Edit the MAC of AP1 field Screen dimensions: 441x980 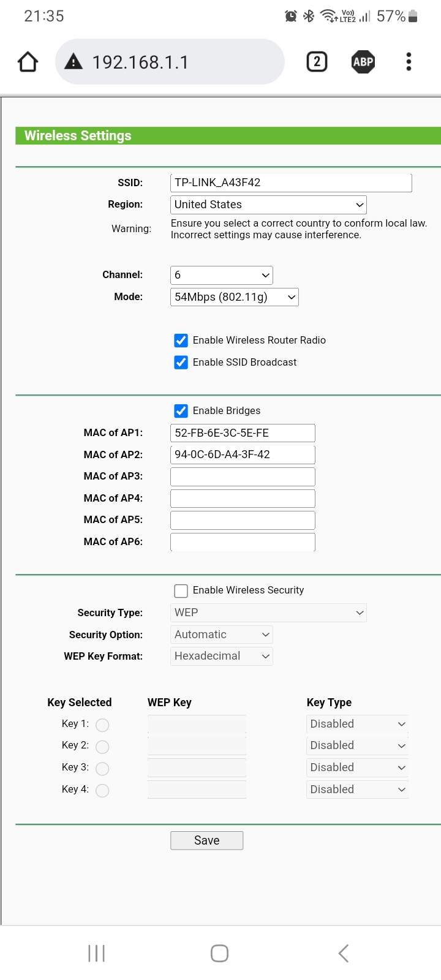[x=243, y=433]
